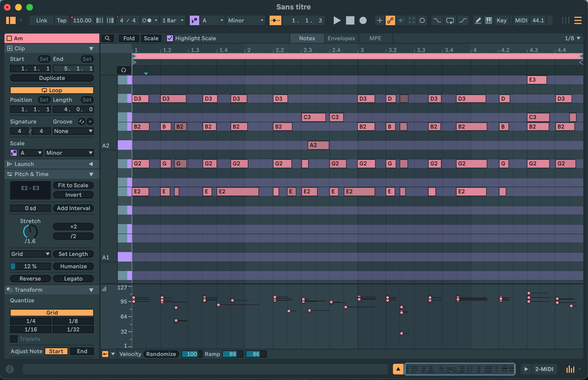Image resolution: width=588 pixels, height=380 pixels.
Task: Toggle the clip Loop button
Action: coord(52,90)
